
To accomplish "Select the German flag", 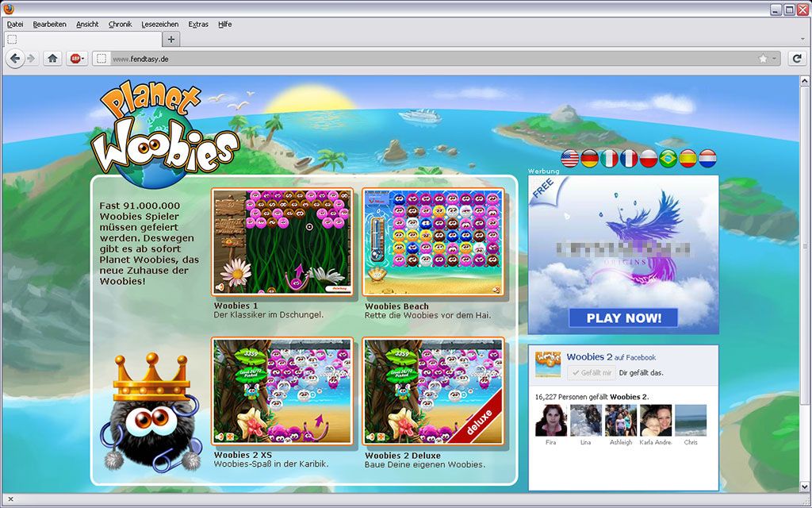I will click(589, 159).
